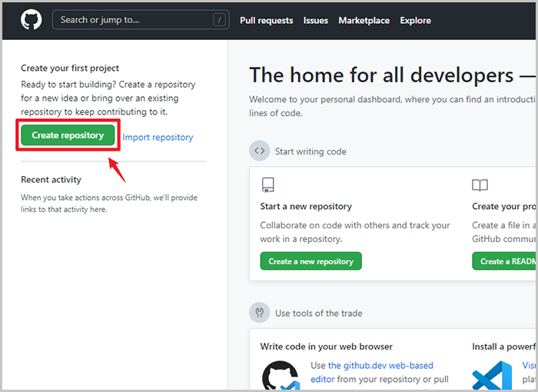Open the github.dev web-based editor link
The height and width of the screenshot is (392, 538).
click(372, 372)
